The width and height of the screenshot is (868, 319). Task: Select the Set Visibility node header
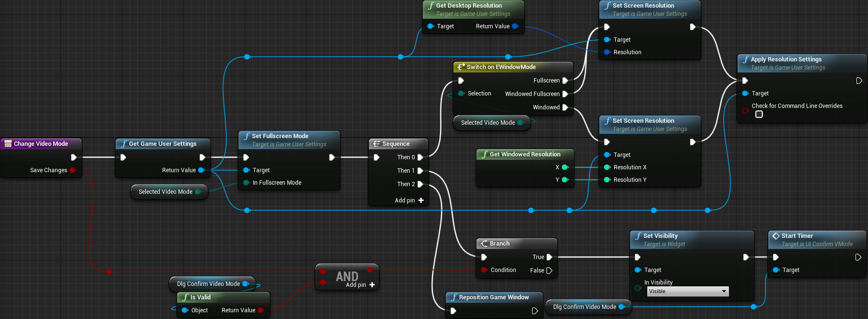tap(692, 239)
